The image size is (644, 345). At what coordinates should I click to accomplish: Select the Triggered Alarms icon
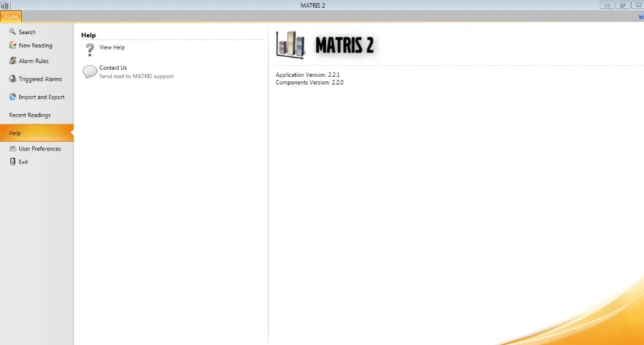pos(13,79)
